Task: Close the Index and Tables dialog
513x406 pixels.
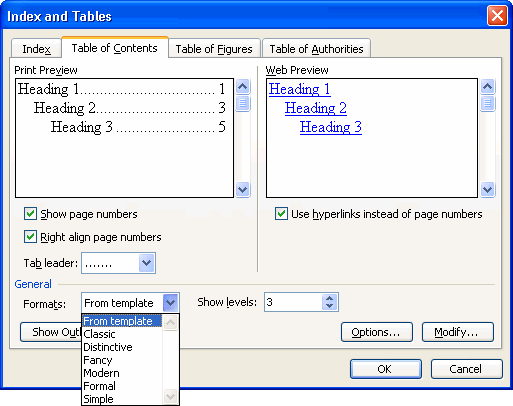Action: pyautogui.click(x=497, y=16)
